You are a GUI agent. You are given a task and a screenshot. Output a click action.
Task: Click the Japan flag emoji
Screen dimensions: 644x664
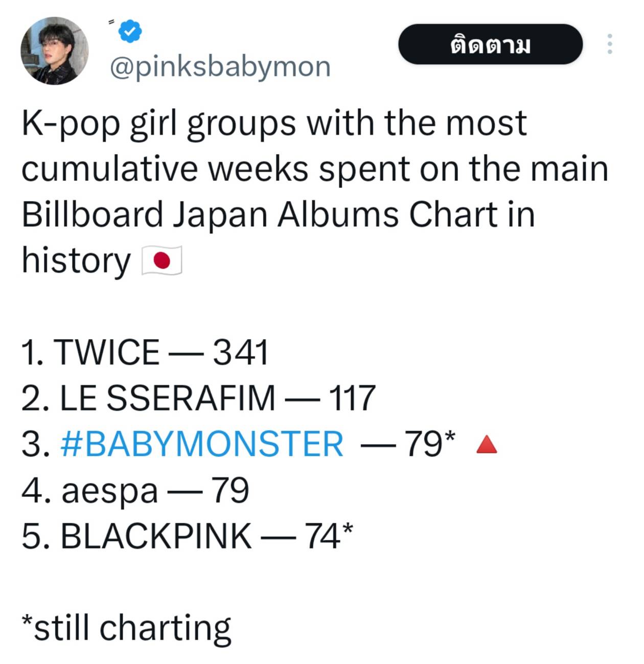(x=162, y=261)
